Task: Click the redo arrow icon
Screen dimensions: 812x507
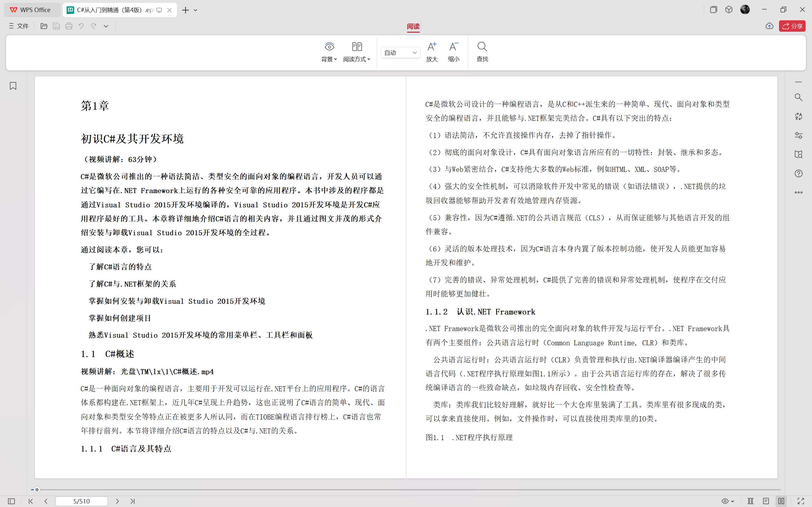Action: (94, 26)
